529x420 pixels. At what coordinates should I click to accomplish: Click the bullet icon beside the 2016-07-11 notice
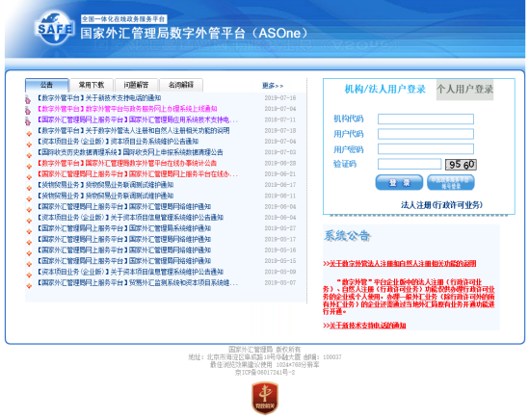[28, 120]
